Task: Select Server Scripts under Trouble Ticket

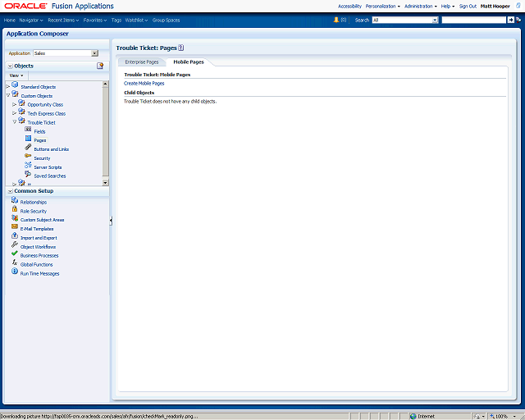Action: tap(48, 167)
